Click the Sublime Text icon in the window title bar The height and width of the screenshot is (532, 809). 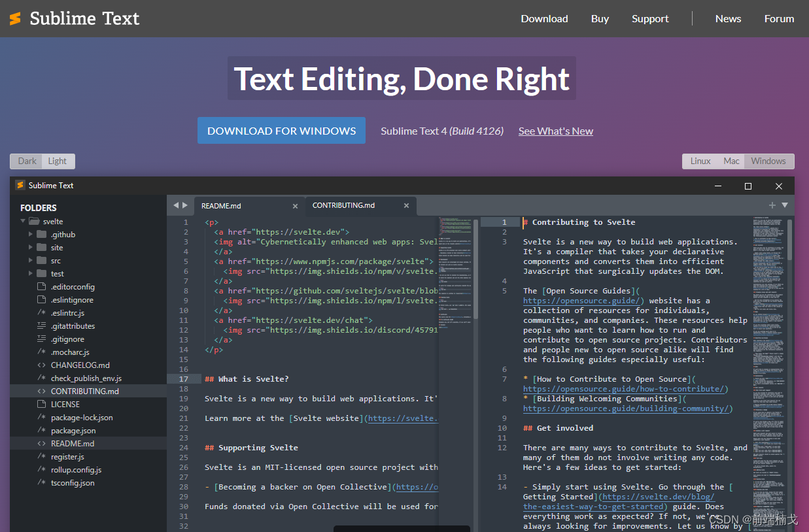click(x=20, y=185)
